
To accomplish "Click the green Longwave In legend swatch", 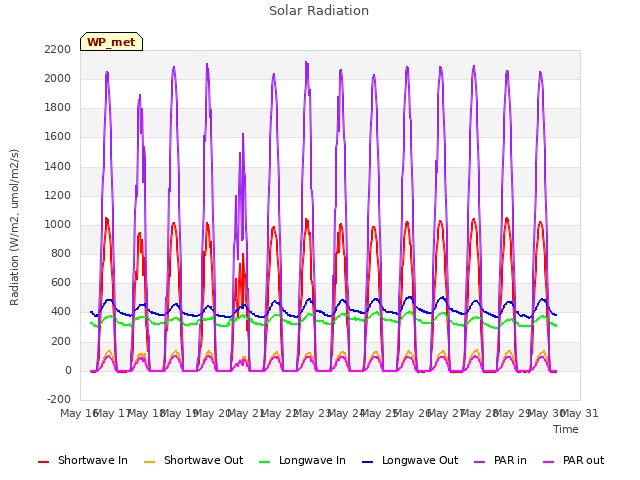I will click(x=264, y=462).
